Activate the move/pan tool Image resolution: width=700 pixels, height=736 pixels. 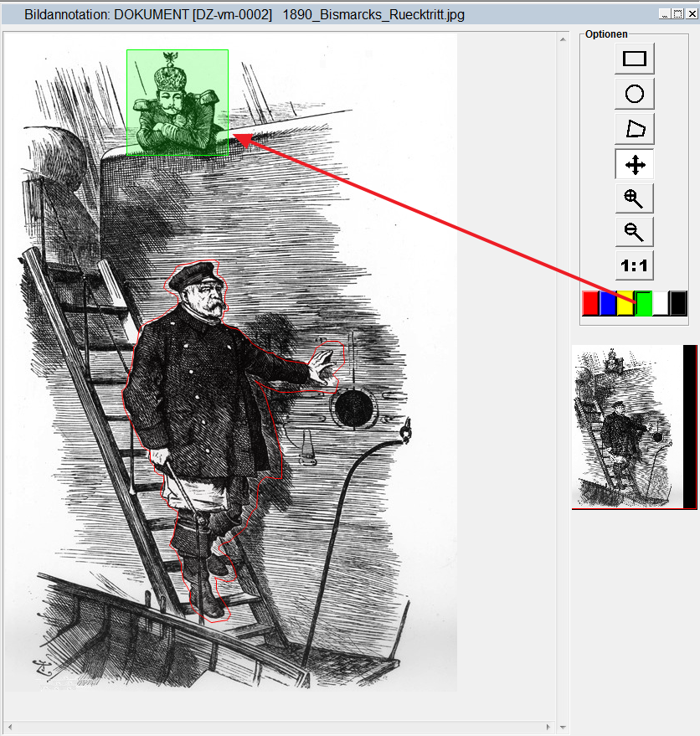[x=634, y=165]
